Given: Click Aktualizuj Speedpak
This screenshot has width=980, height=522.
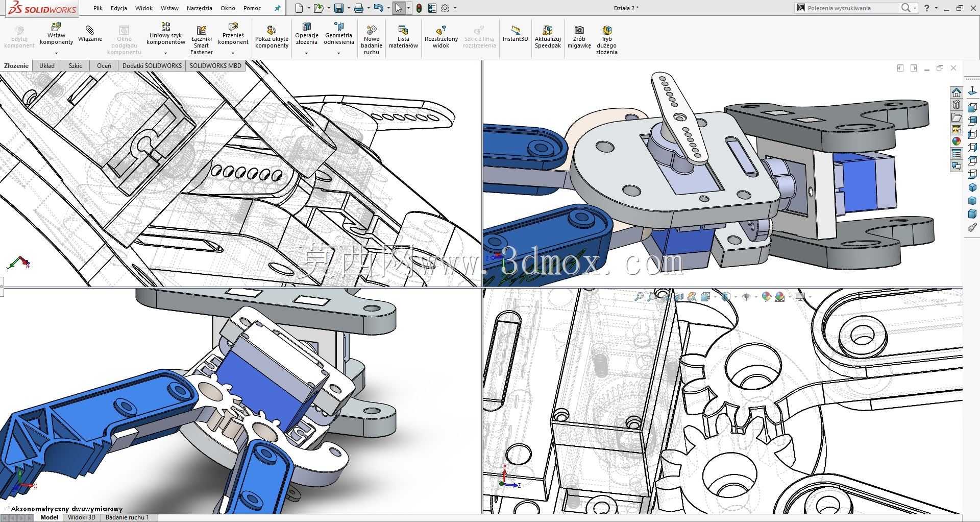Looking at the screenshot, I should coord(548,37).
